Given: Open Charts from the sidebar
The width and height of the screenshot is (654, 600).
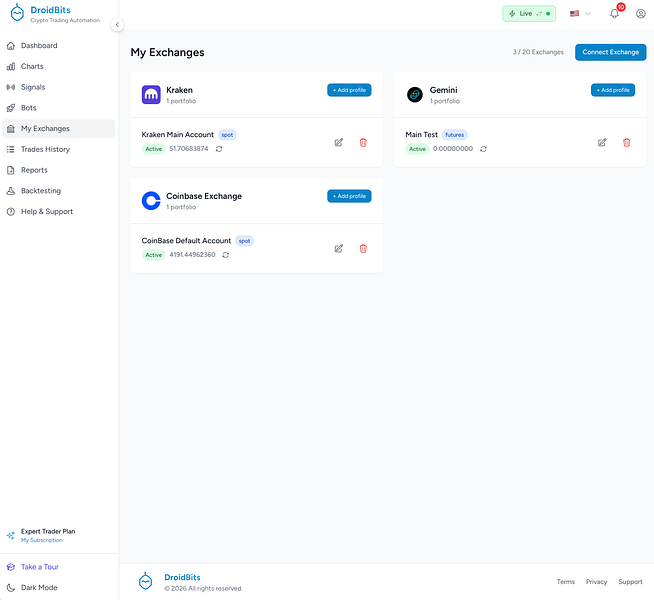Looking at the screenshot, I should point(58,66).
